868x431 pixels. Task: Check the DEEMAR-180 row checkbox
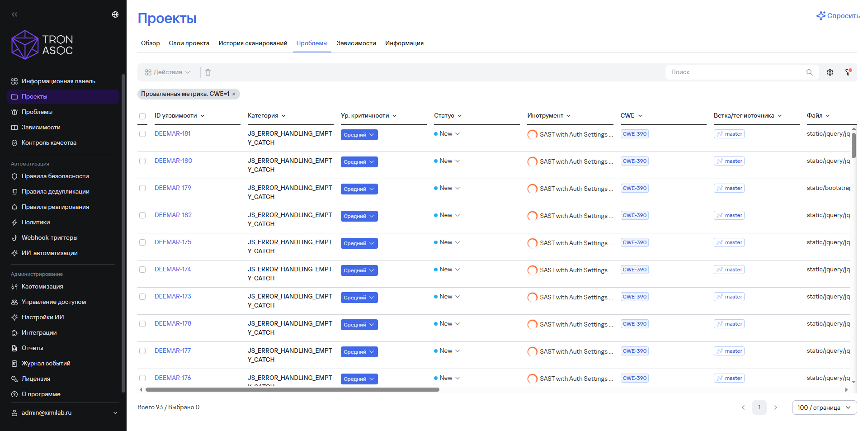tap(142, 161)
